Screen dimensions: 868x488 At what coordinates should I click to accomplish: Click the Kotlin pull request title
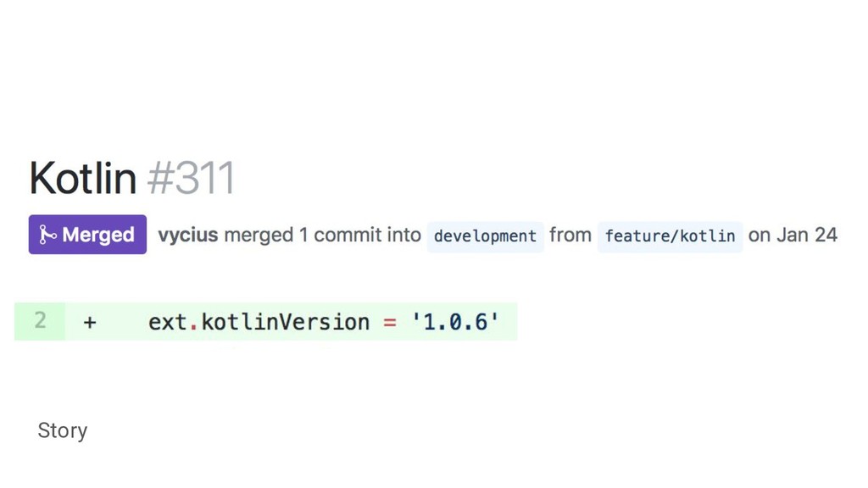pos(82,179)
